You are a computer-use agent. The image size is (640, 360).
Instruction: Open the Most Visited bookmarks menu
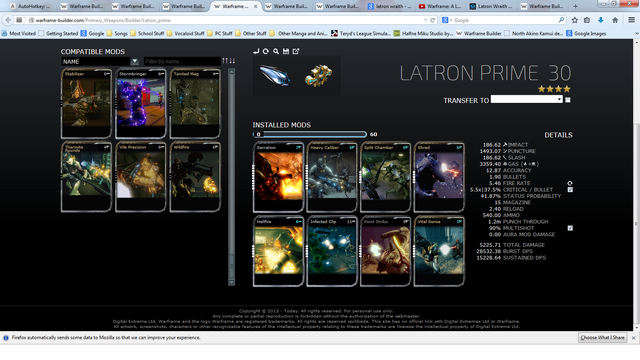(19, 33)
